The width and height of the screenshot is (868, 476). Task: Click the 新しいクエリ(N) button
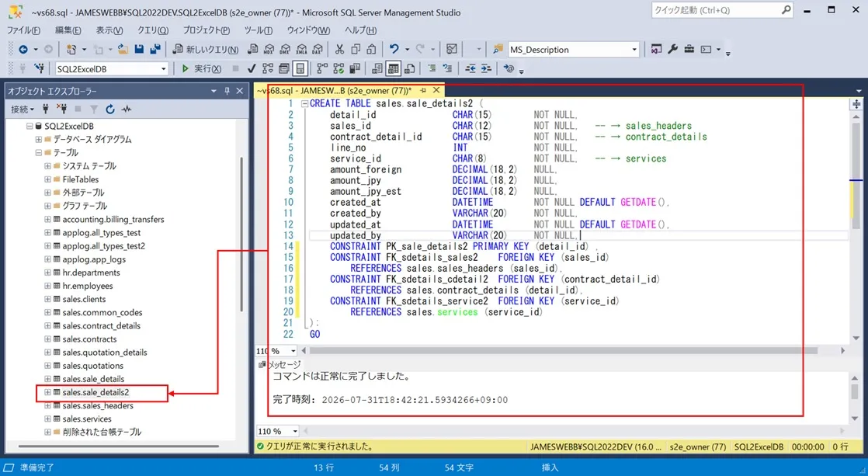206,49
